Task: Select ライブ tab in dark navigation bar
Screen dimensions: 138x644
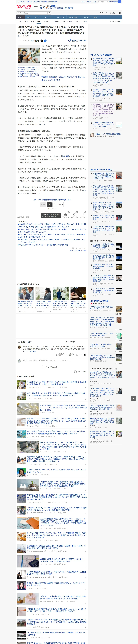Action: 37,17
